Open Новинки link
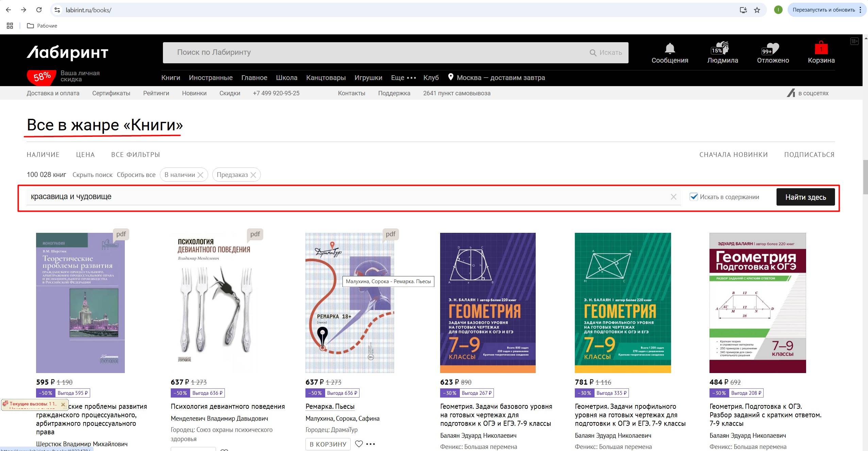 click(x=194, y=93)
